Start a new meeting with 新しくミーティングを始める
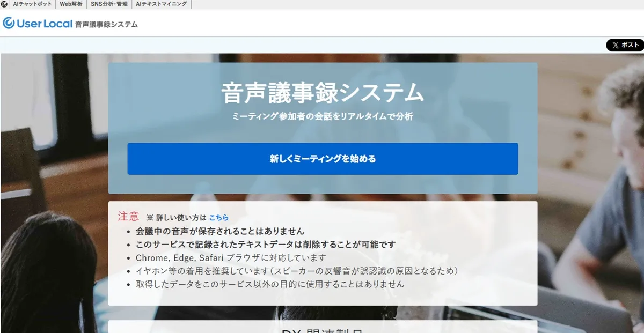Image resolution: width=644 pixels, height=333 pixels. click(323, 159)
